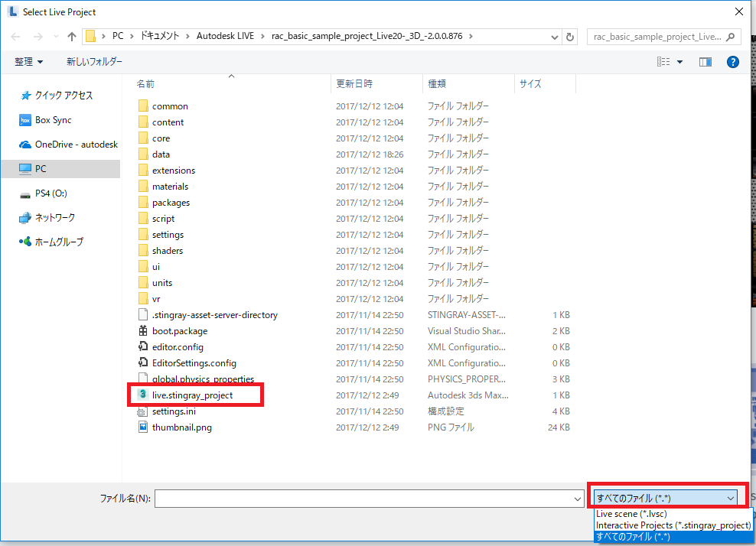Select the data folder icon

[143, 154]
